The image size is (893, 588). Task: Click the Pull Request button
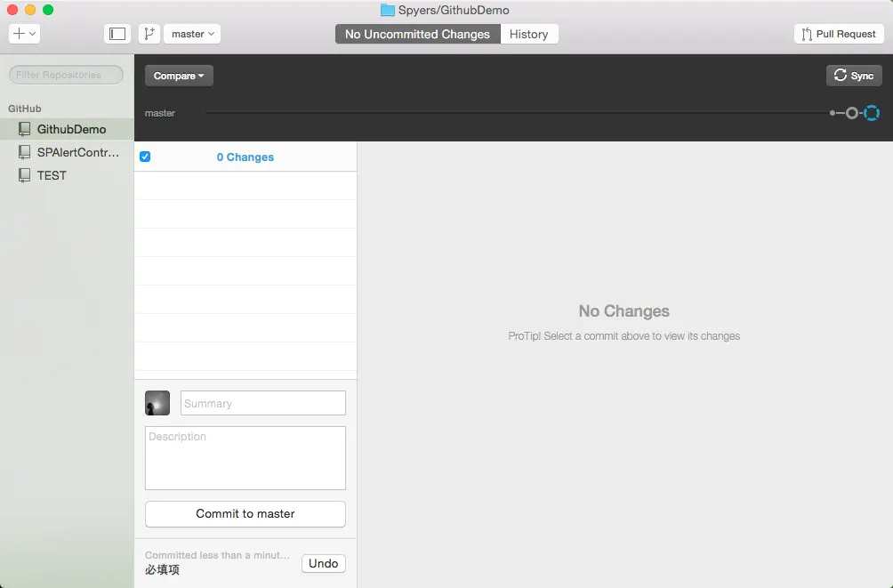[x=839, y=34]
